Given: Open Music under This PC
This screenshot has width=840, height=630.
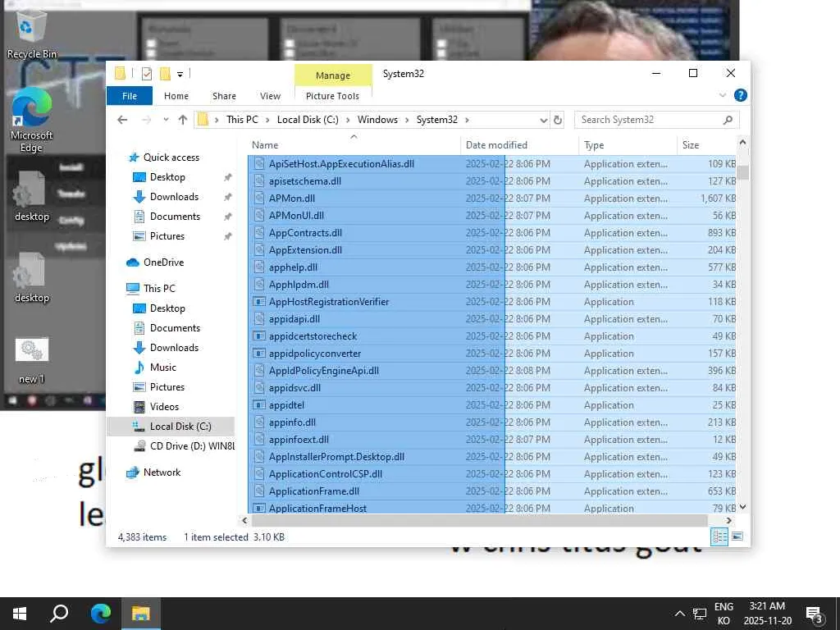Looking at the screenshot, I should [163, 367].
